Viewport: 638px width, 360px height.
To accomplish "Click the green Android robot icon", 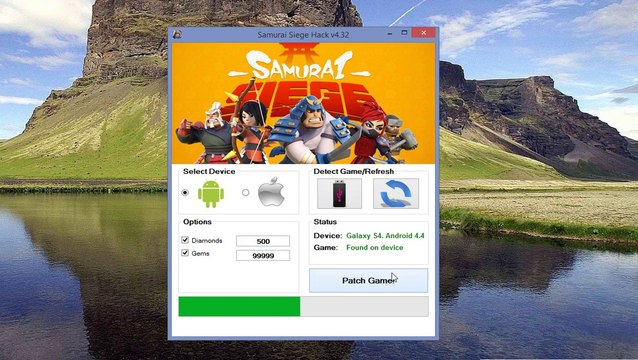I will 211,194.
